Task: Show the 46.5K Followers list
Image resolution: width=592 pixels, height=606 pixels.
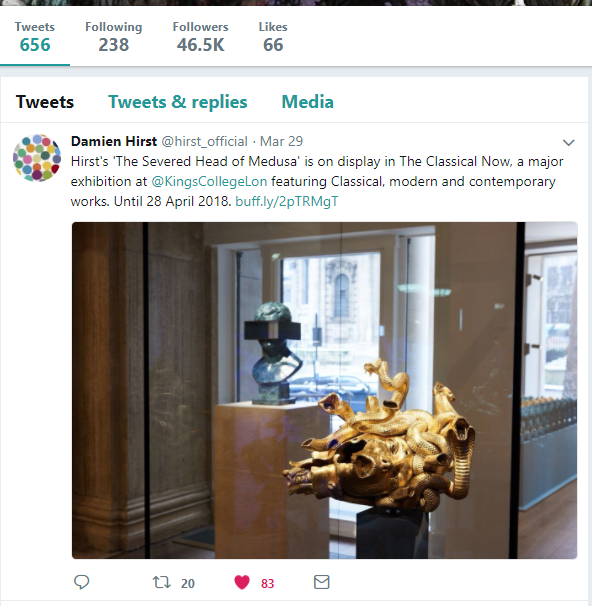Action: pos(201,37)
